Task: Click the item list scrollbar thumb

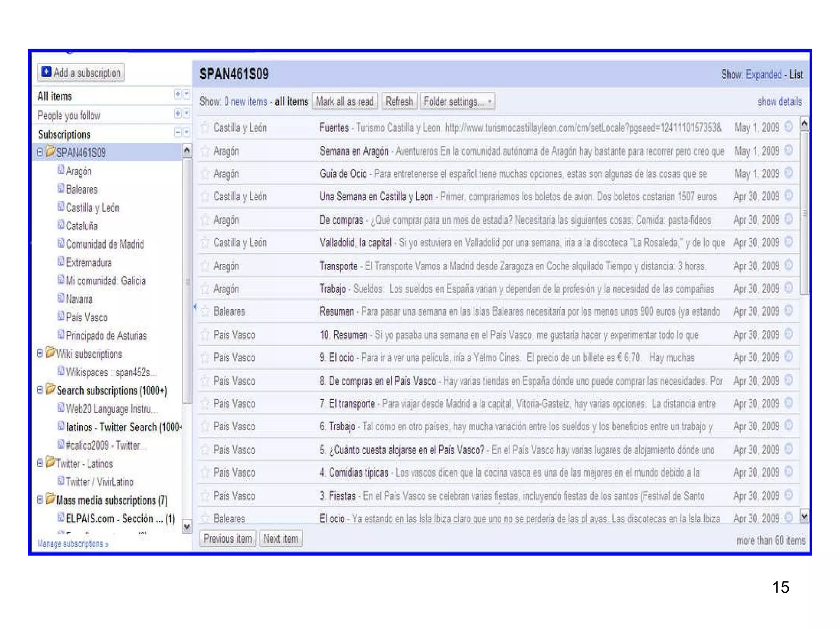Action: [804, 213]
